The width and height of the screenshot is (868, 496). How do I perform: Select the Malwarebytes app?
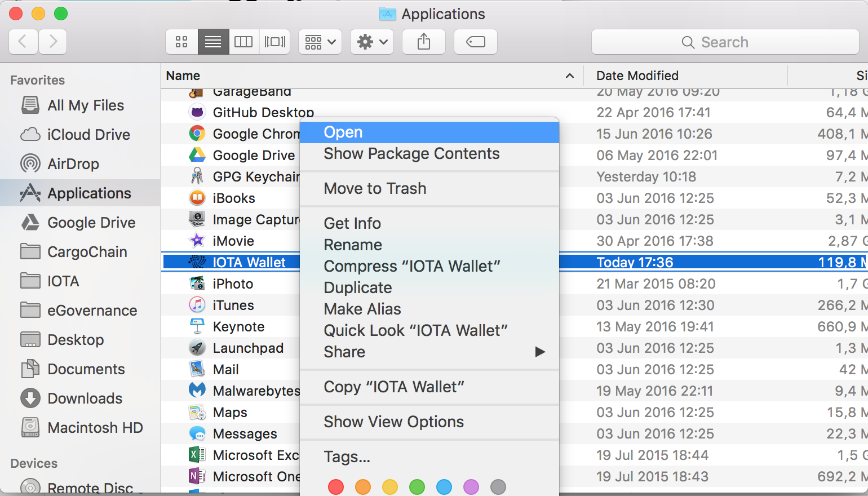(x=256, y=391)
